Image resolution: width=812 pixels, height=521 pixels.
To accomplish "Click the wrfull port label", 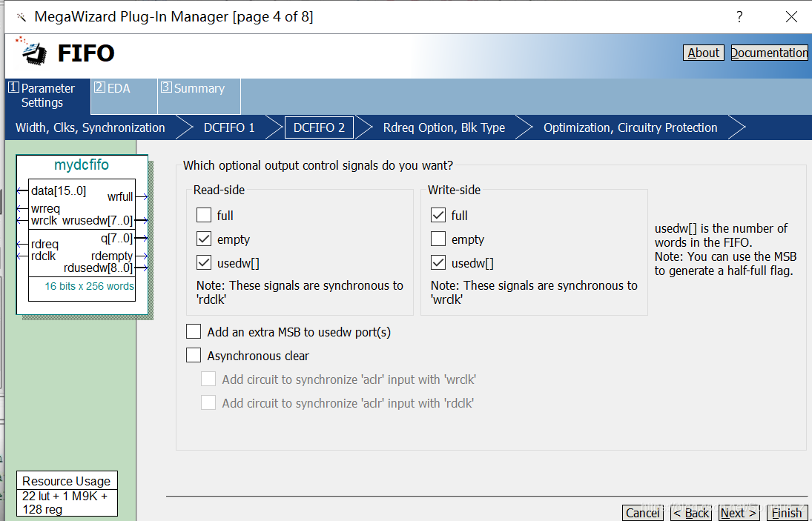I will pyautogui.click(x=120, y=196).
